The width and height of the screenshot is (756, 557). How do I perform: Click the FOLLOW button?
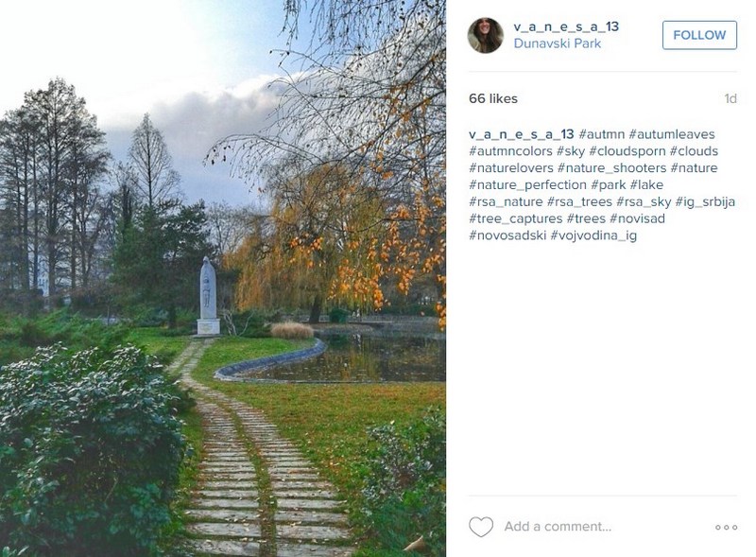coord(699,35)
